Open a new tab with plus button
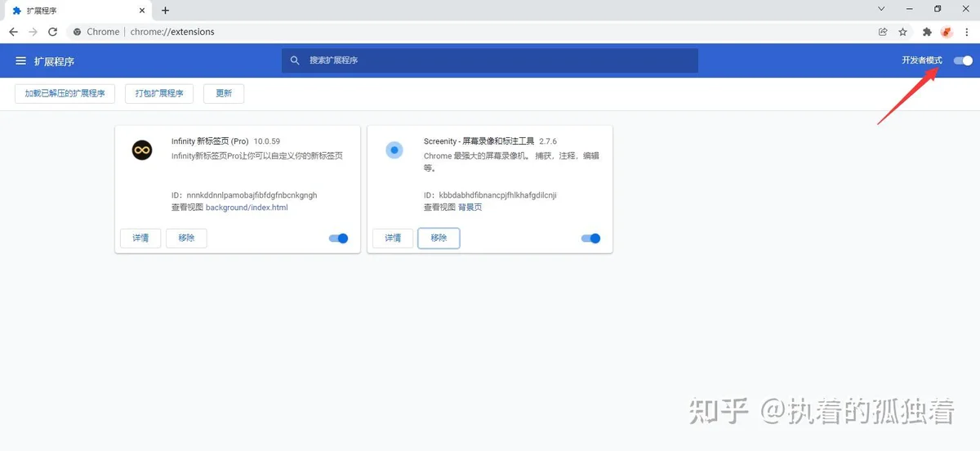This screenshot has height=451, width=980. (165, 11)
